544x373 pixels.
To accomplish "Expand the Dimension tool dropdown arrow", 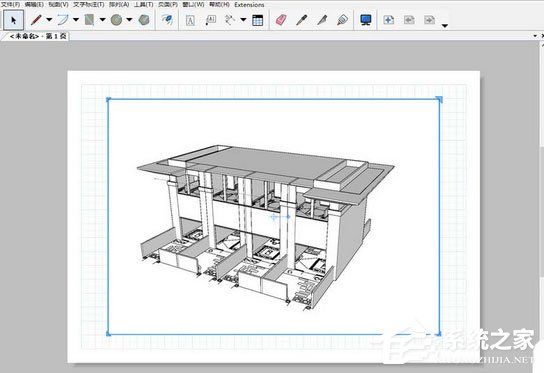I will click(244, 20).
